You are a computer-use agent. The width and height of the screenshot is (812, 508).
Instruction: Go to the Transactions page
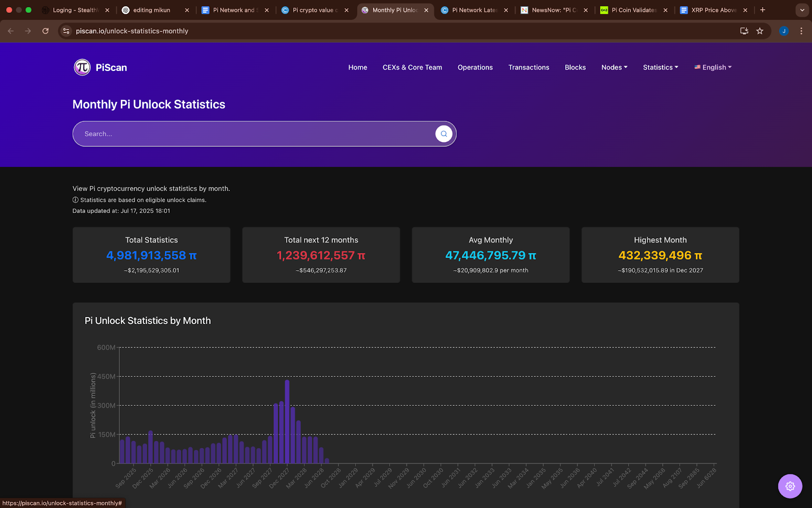click(528, 68)
